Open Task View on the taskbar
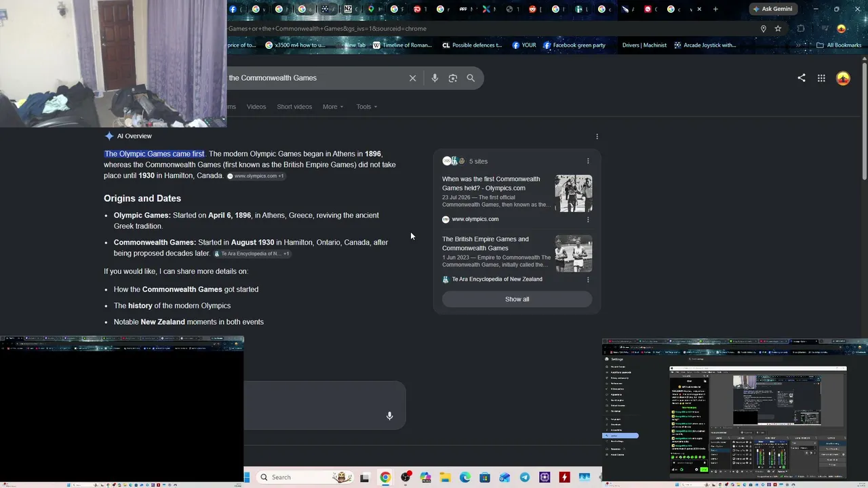Image resolution: width=868 pixels, height=488 pixels. (364, 478)
